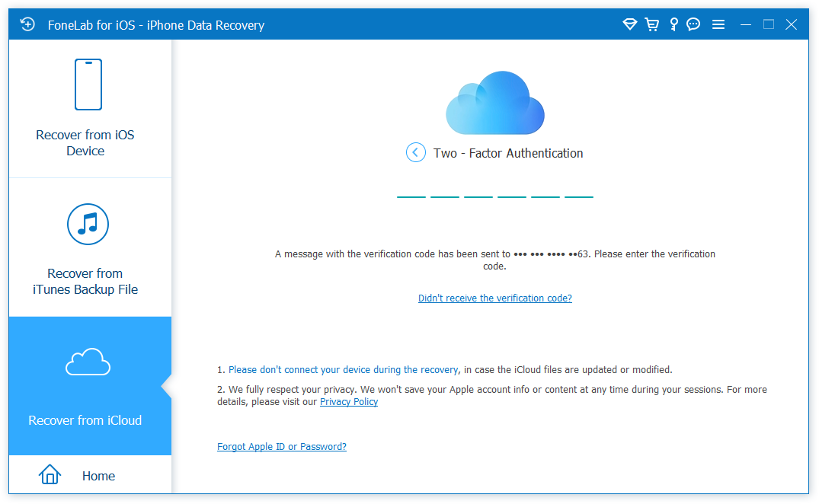Click 'Two - Factor Authentication' heading
819x504 pixels.
click(x=508, y=153)
